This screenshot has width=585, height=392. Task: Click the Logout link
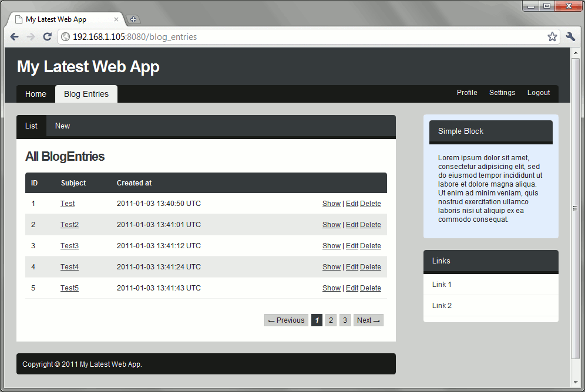point(539,92)
